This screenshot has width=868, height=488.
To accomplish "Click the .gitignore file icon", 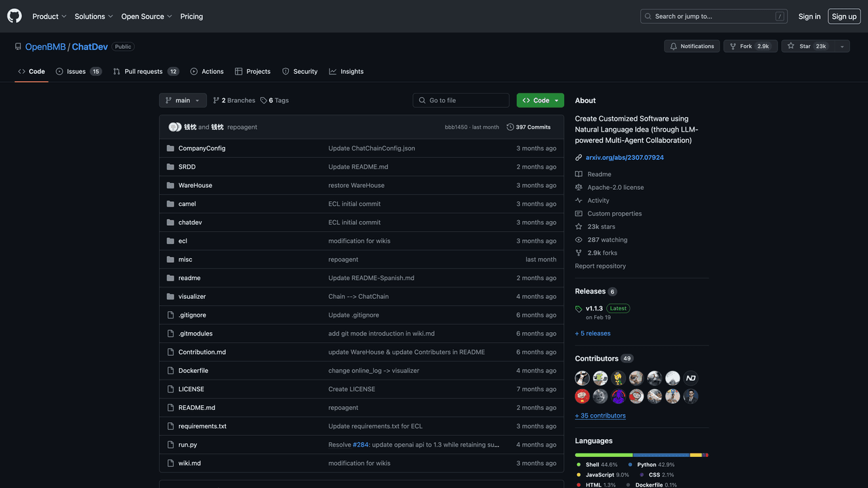I will pyautogui.click(x=171, y=315).
